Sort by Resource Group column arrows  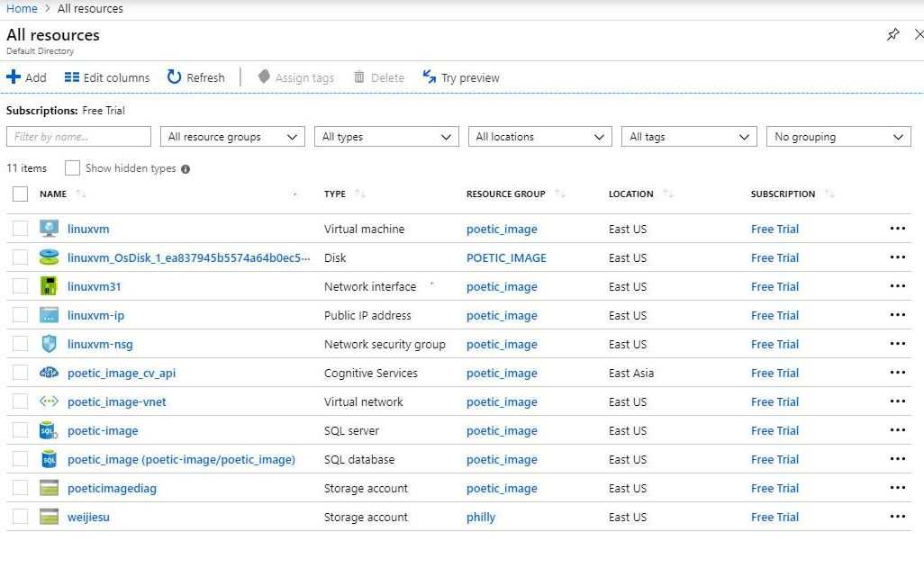[x=560, y=194]
